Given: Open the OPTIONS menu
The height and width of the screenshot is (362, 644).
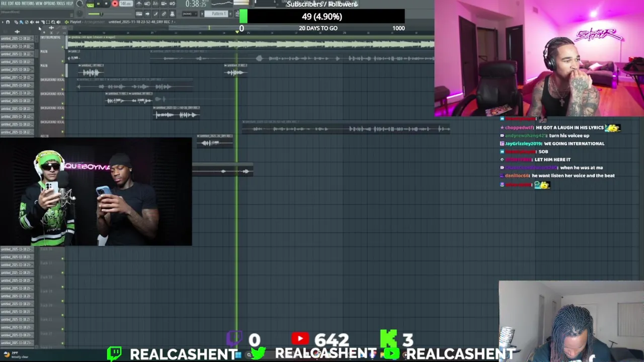Looking at the screenshot, I should [x=49, y=4].
